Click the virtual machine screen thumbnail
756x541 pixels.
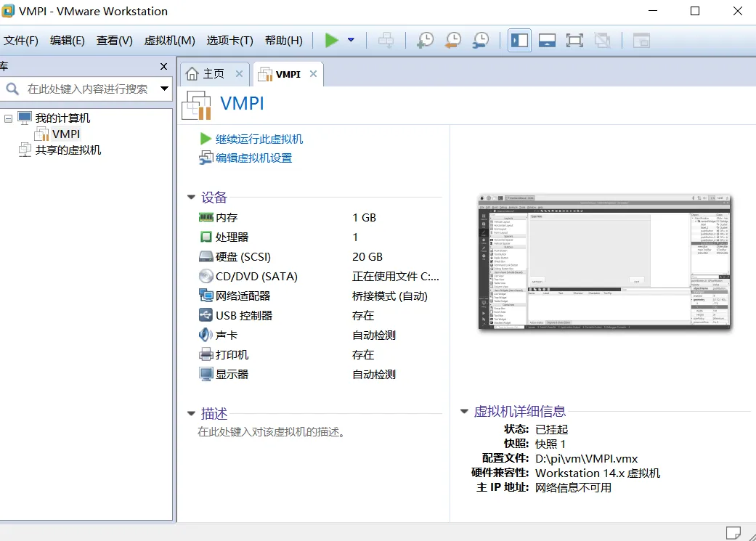[x=604, y=262]
